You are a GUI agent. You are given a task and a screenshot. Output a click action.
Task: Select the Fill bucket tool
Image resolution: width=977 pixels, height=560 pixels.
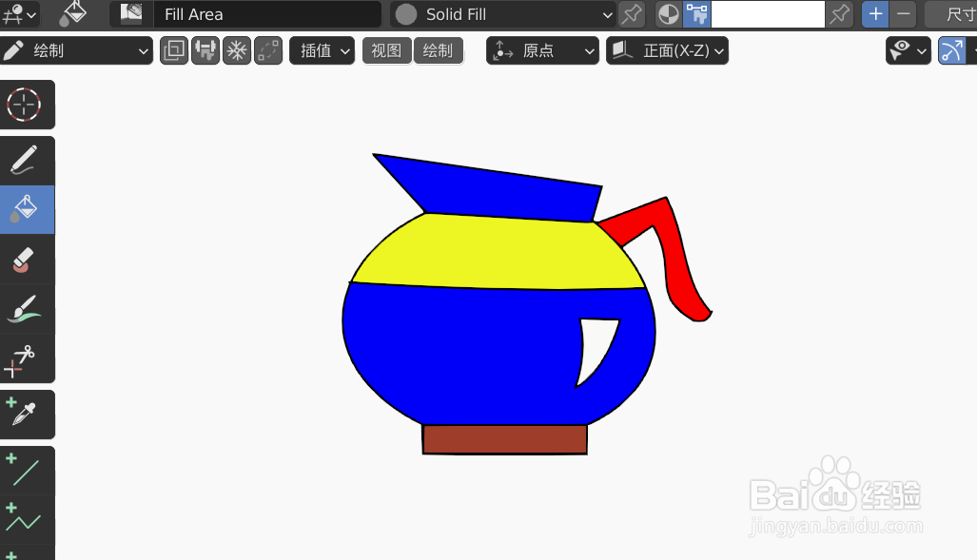pyautogui.click(x=25, y=209)
